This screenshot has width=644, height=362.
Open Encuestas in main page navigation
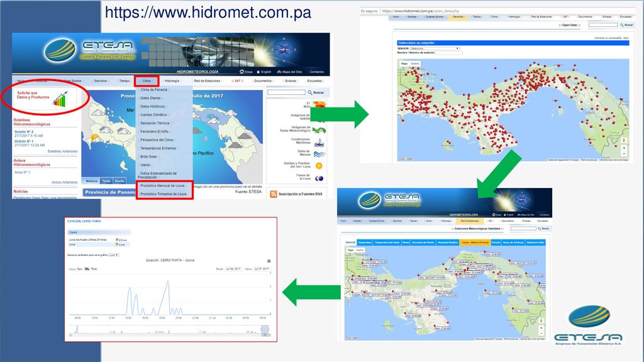point(314,81)
